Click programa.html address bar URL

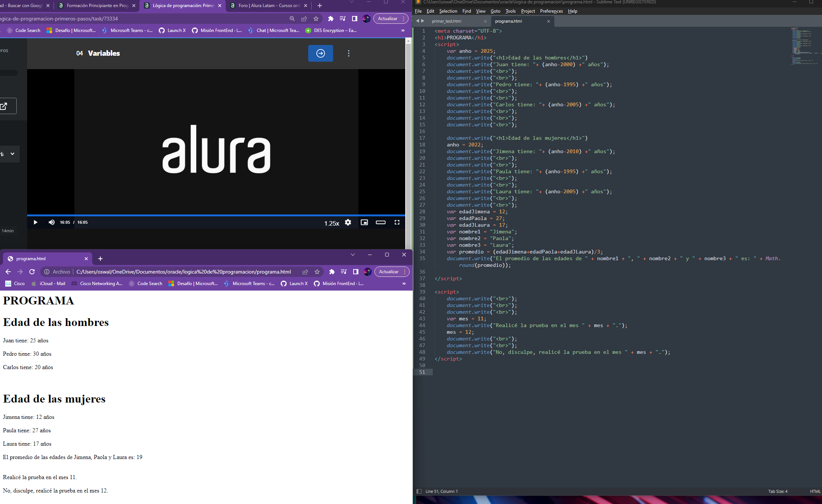pos(184,272)
